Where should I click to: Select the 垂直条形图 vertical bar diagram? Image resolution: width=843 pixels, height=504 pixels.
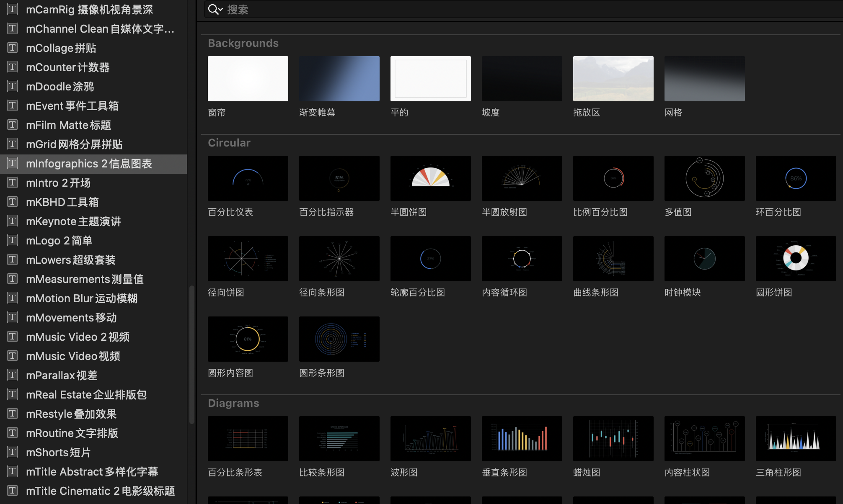coord(522,439)
